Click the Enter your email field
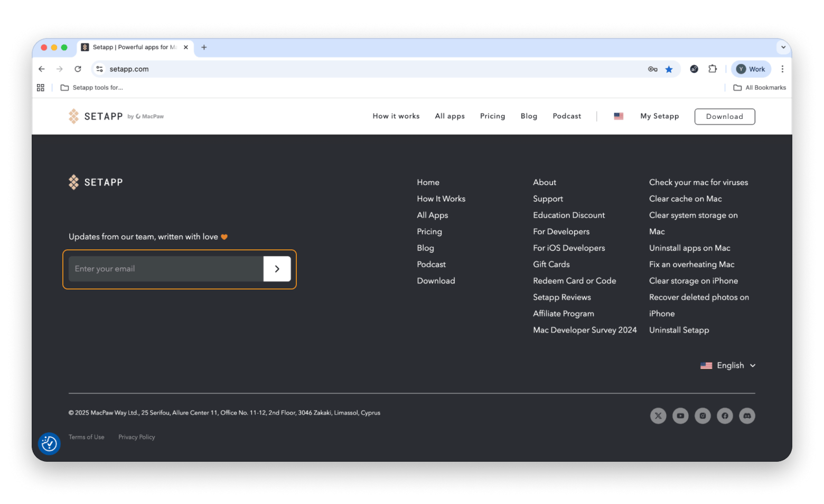 pos(166,269)
